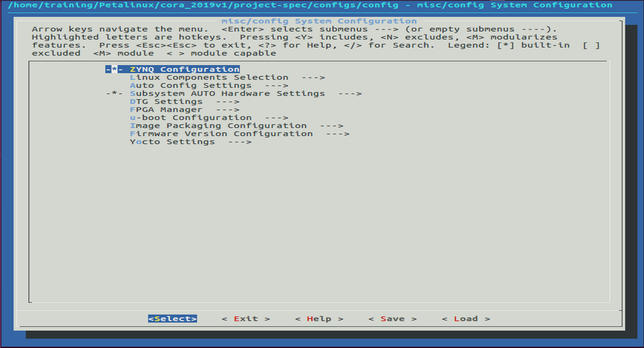Toggle the Subsystem AUTO Hardware Settings marker
The width and height of the screenshot is (644, 348).
[113, 93]
